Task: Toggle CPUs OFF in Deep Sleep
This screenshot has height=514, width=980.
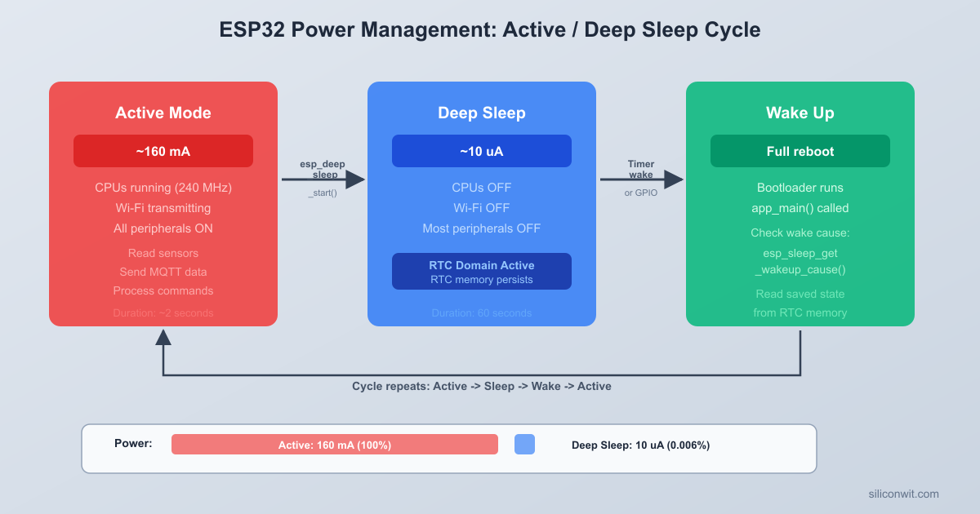Action: click(482, 188)
